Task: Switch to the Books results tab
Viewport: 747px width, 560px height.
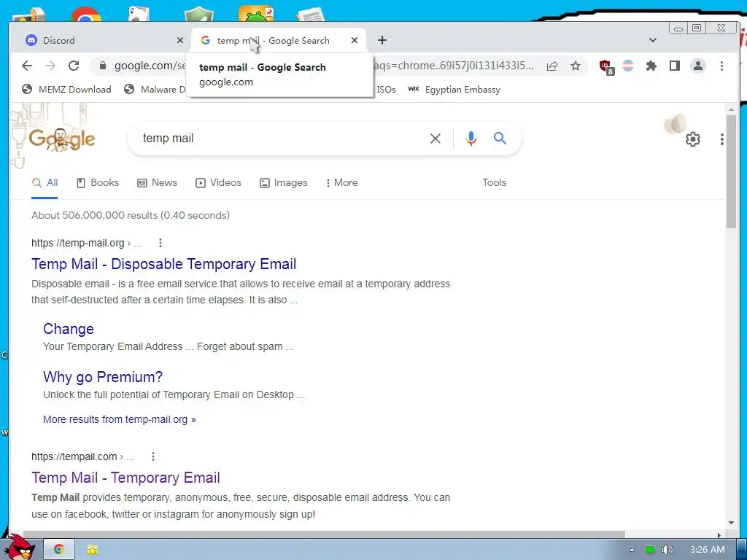Action: pyautogui.click(x=98, y=183)
